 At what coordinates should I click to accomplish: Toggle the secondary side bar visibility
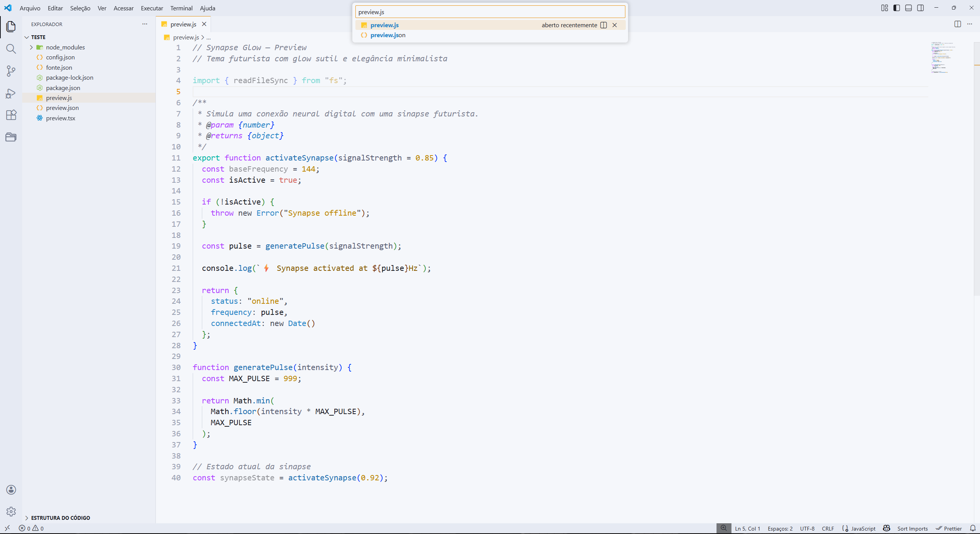[x=921, y=8]
